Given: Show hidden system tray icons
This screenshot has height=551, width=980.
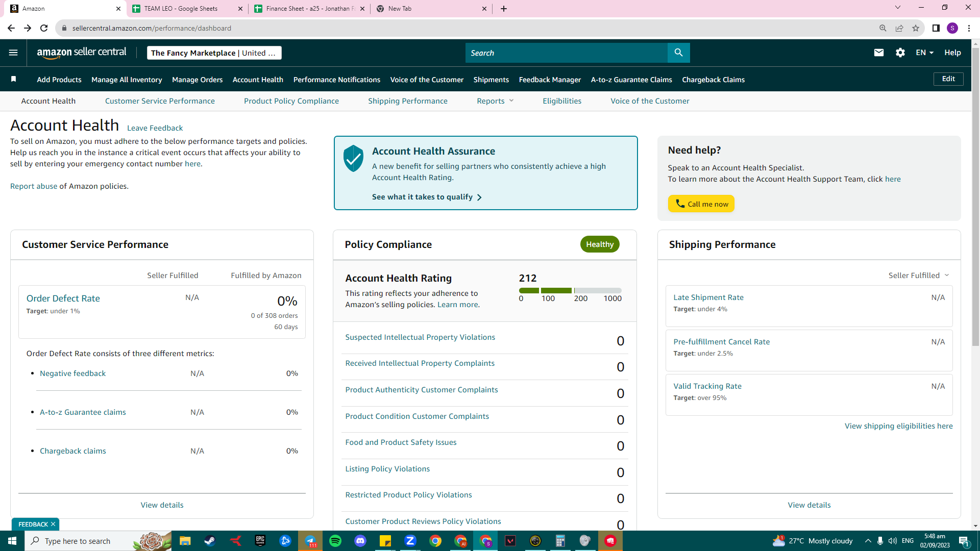Looking at the screenshot, I should point(868,541).
